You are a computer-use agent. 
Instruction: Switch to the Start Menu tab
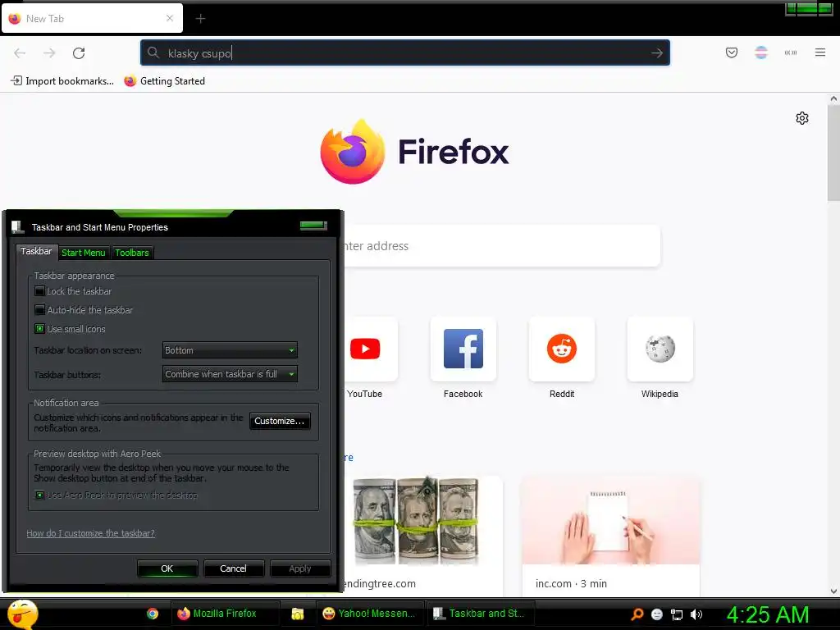[x=84, y=253]
